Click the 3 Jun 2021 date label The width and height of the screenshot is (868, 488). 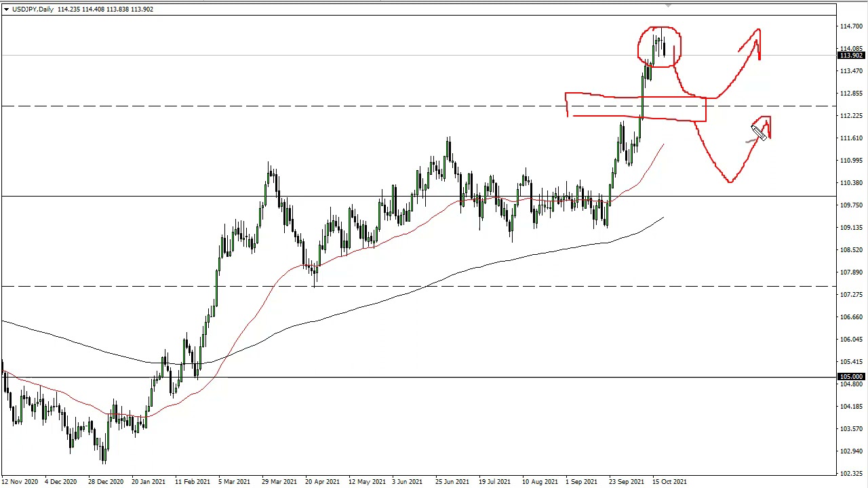pyautogui.click(x=408, y=482)
